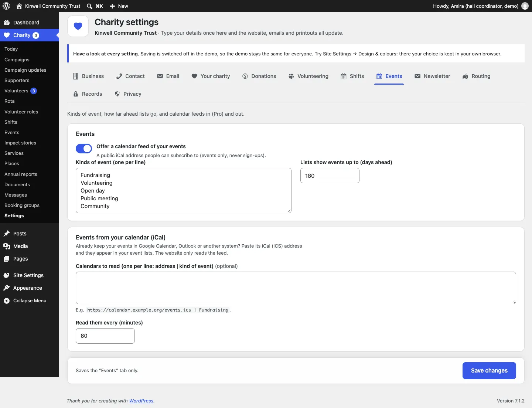The height and width of the screenshot is (408, 532).
Task: Click the Your charity heart tab icon
Action: pyautogui.click(x=194, y=76)
